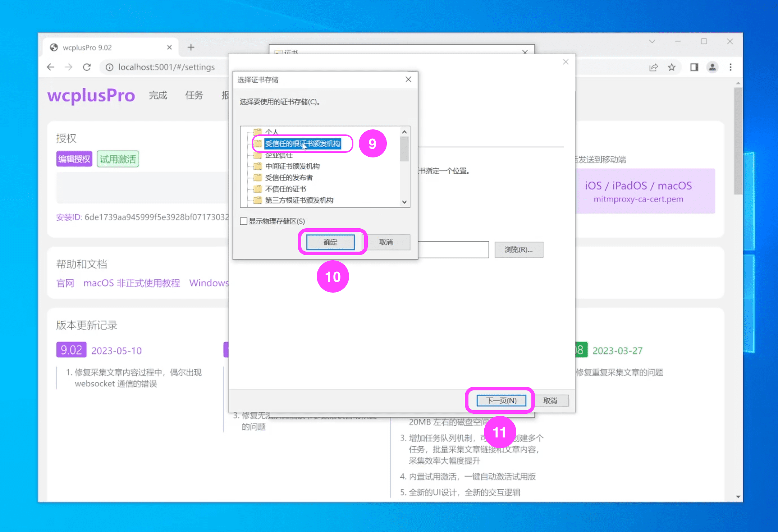Click the 试用激活 button

118,159
